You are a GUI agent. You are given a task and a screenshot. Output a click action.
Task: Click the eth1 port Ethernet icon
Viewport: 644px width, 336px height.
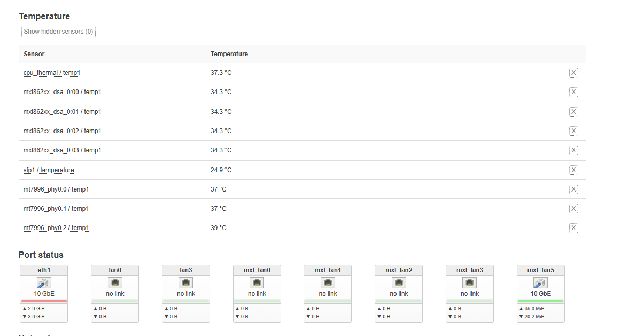pos(44,283)
